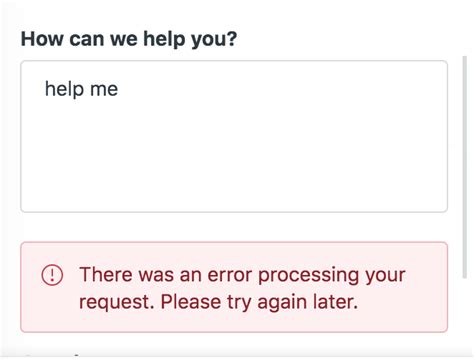Screen dimensions: 474x360
Task: Click the question mark in the heading
Action: pos(232,38)
